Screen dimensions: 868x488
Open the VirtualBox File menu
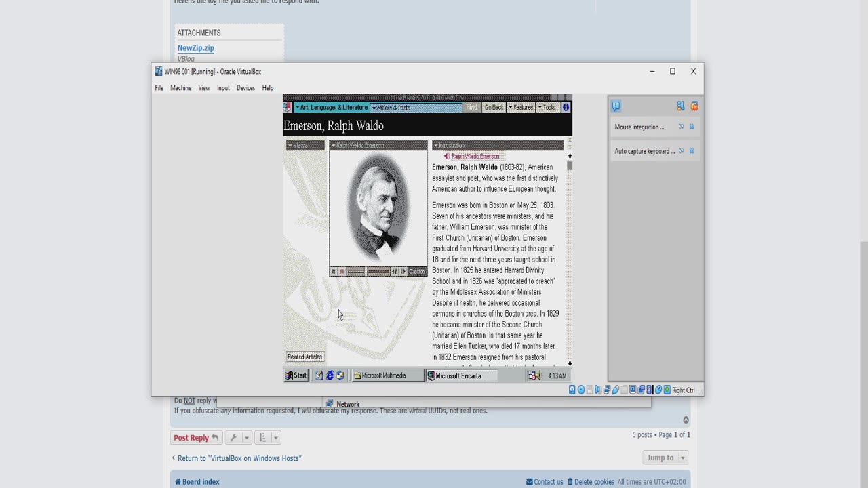[x=159, y=88]
